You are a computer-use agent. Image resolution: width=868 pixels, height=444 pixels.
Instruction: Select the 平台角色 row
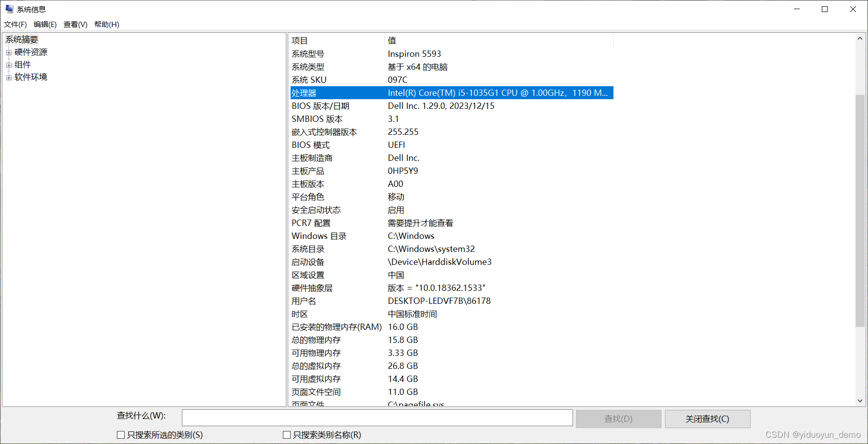[x=452, y=197]
